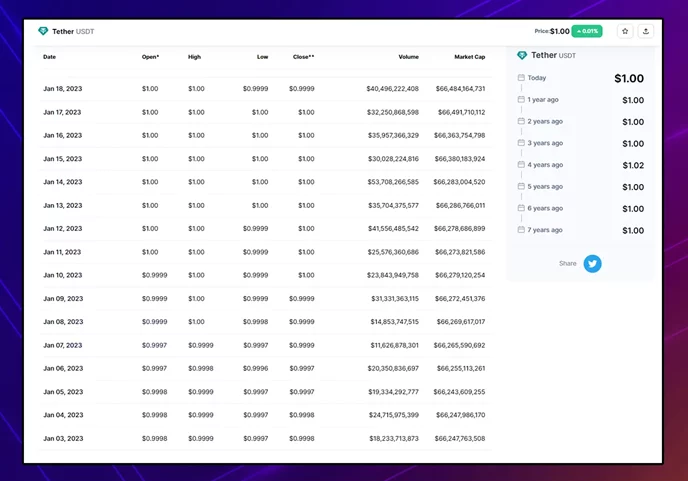Click market cap value $66,484,164,731

click(460, 89)
